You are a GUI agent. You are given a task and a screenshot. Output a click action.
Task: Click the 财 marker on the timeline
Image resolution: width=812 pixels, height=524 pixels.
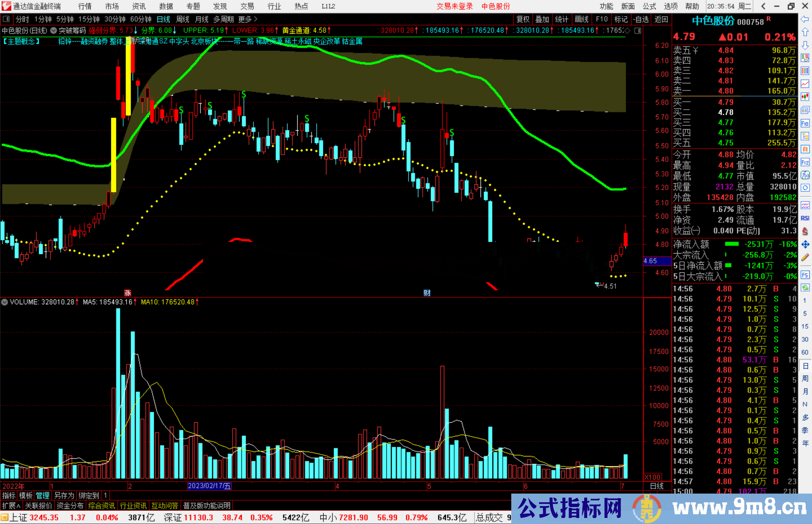click(x=427, y=293)
